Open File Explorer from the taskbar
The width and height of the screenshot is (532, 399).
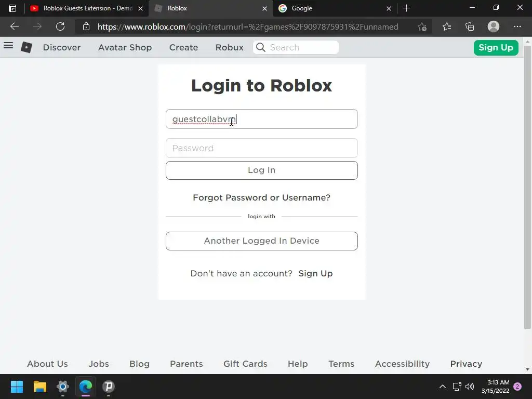pos(39,387)
